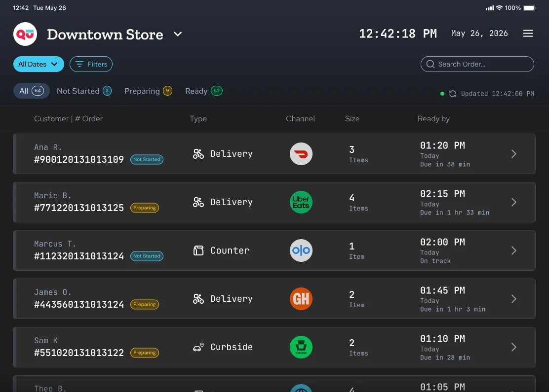Click the refresh sync icon
Screen dimensions: 549x392
coord(453,94)
